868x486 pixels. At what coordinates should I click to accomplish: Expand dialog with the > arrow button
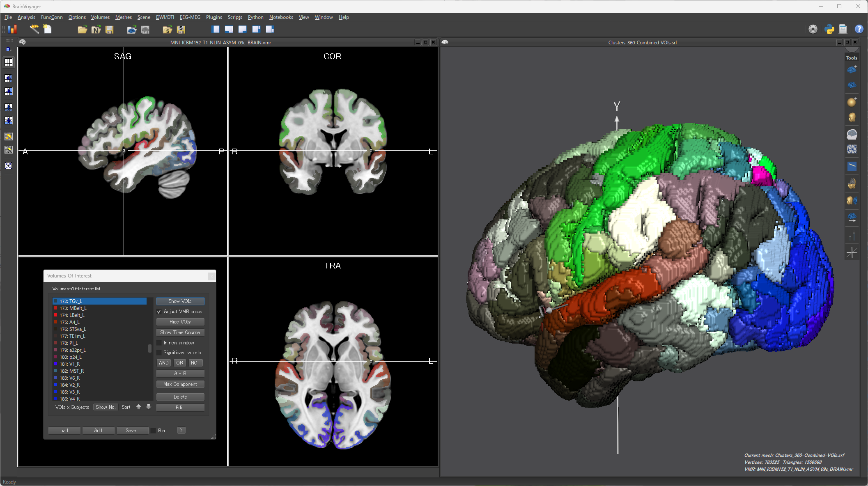coord(181,431)
